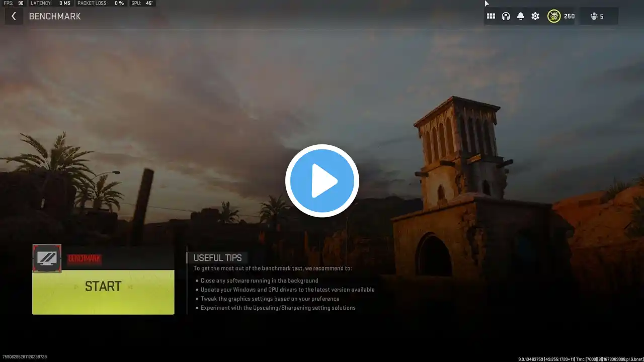
Task: Click the BENCHMARK page title
Action: click(55, 17)
